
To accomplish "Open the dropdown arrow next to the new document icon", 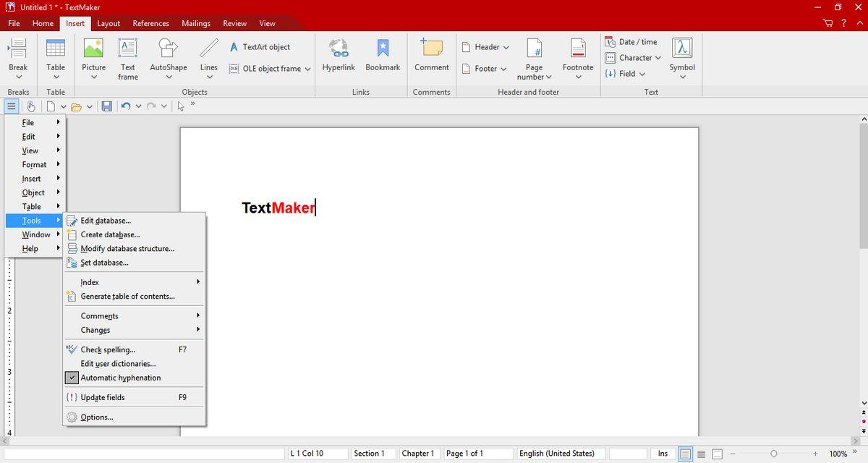I will [64, 106].
